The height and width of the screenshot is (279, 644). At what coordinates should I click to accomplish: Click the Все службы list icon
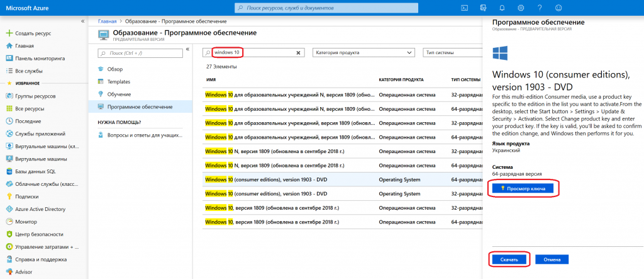(9, 71)
